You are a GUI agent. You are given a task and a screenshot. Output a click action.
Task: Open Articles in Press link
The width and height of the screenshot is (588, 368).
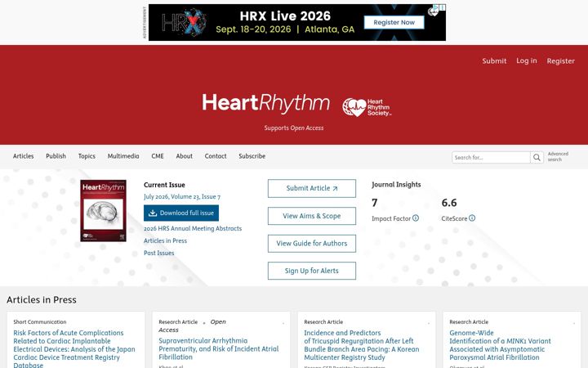click(165, 240)
